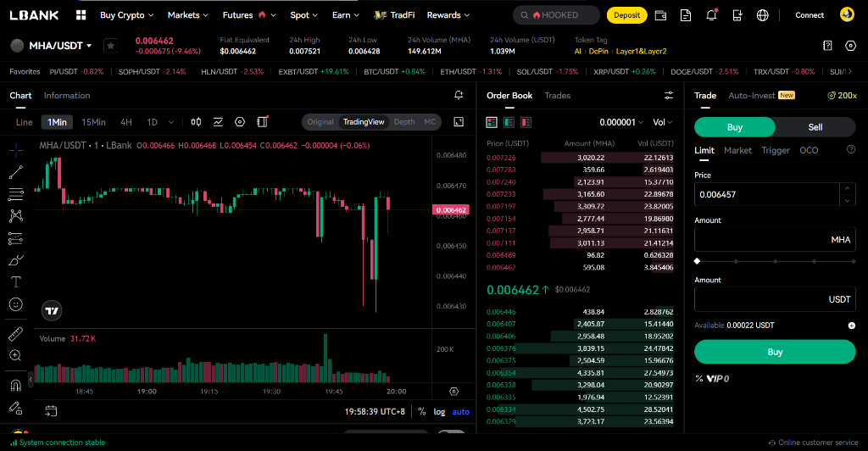Open the layout settings gear icon

851,46
